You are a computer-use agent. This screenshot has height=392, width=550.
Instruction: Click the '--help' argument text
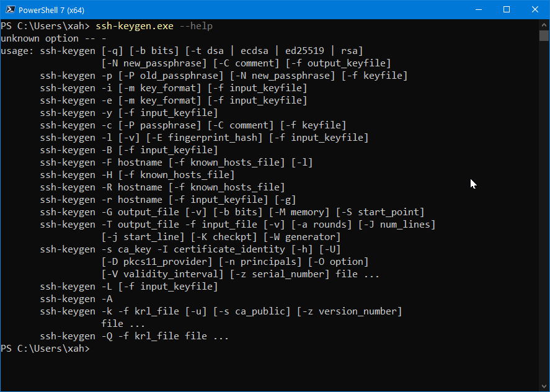196,26
